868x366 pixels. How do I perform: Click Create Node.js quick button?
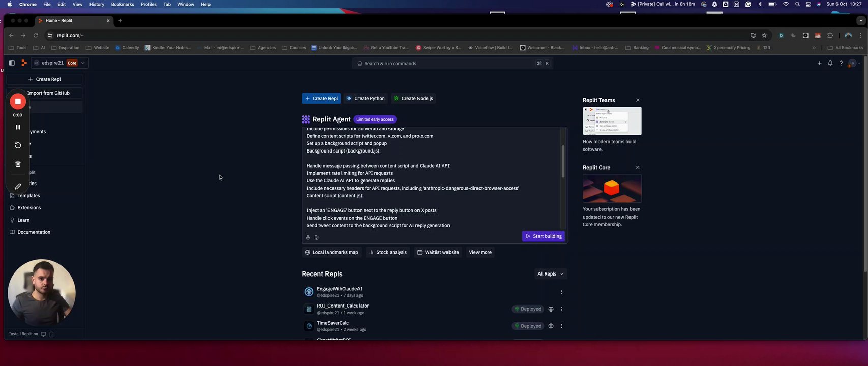(x=413, y=99)
